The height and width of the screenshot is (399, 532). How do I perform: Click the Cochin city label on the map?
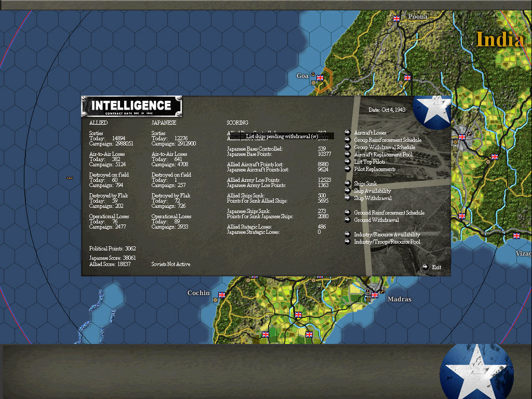pos(198,293)
